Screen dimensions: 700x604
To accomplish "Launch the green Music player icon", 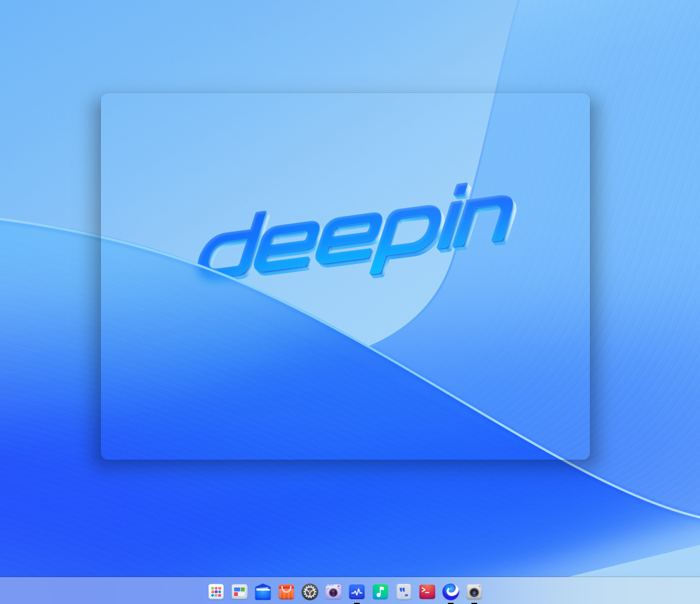I will [380, 592].
